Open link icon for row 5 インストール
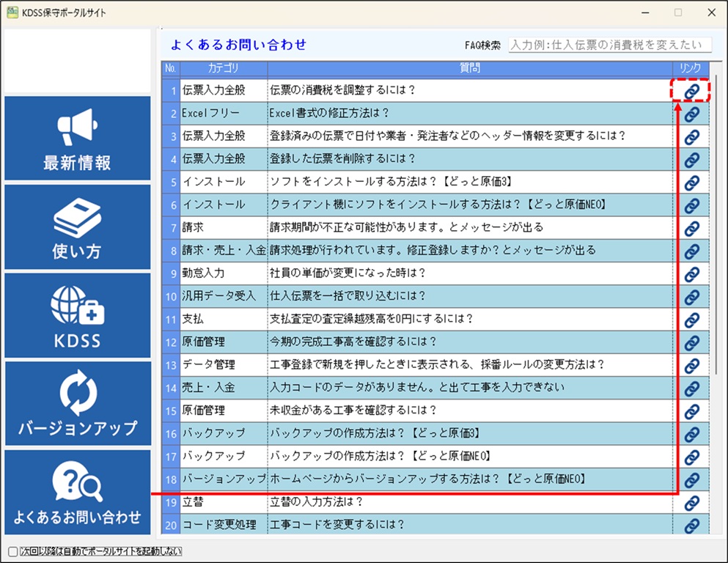 click(691, 183)
